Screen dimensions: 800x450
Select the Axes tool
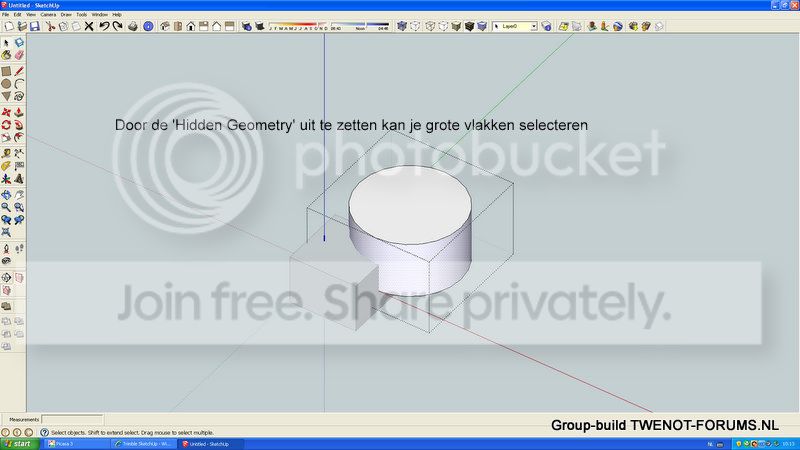6,179
